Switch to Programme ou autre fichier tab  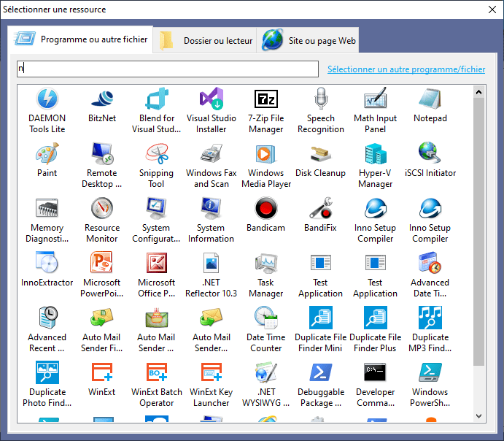pos(80,39)
